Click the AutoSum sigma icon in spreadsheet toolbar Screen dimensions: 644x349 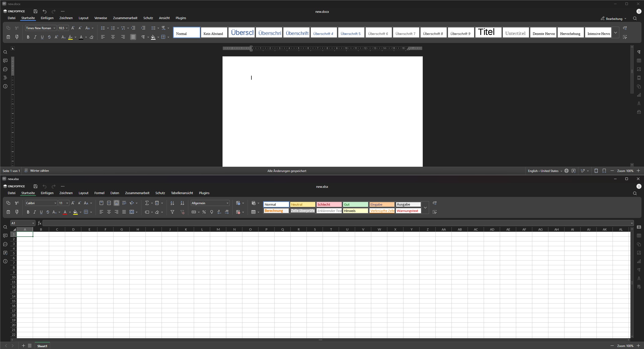(147, 203)
